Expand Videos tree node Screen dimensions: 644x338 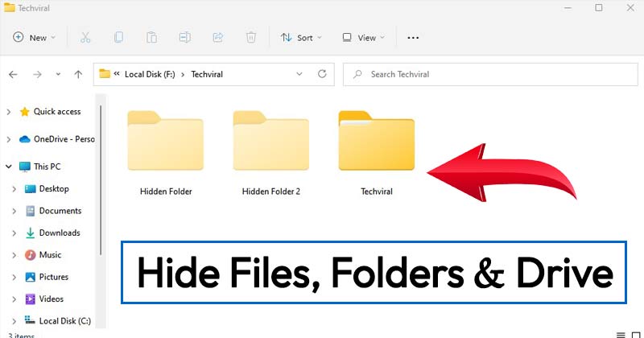(x=14, y=299)
